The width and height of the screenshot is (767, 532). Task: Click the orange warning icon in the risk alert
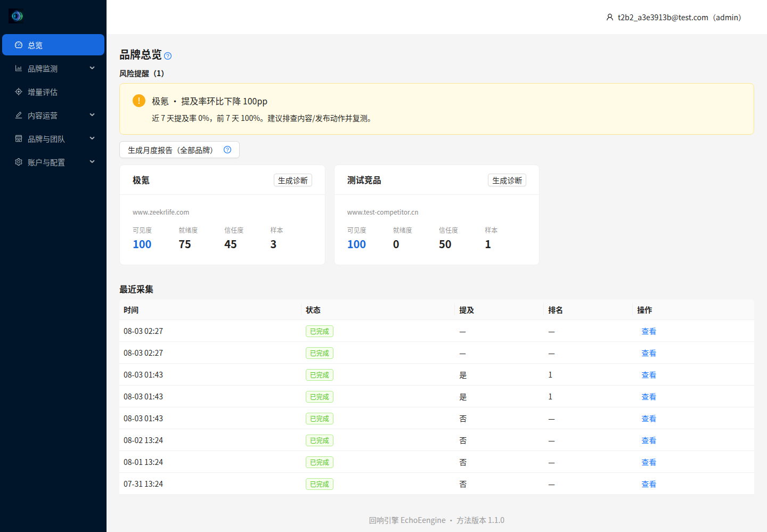(139, 101)
